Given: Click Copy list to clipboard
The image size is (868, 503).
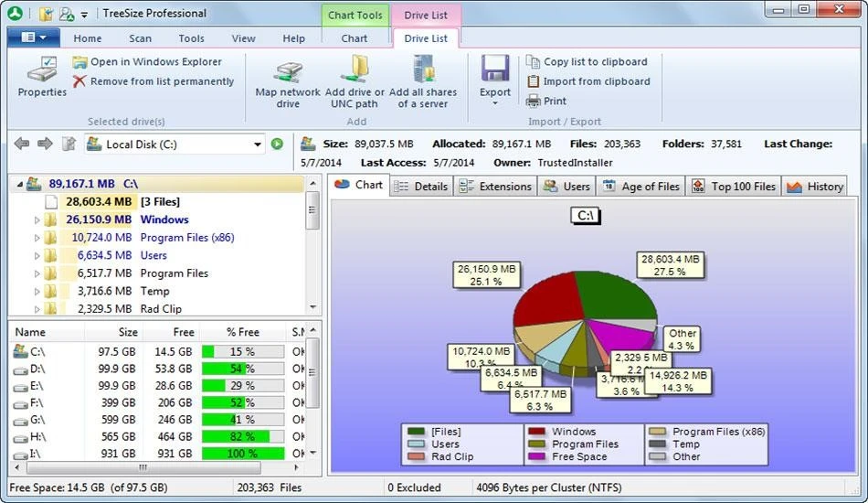Looking at the screenshot, I should [587, 62].
